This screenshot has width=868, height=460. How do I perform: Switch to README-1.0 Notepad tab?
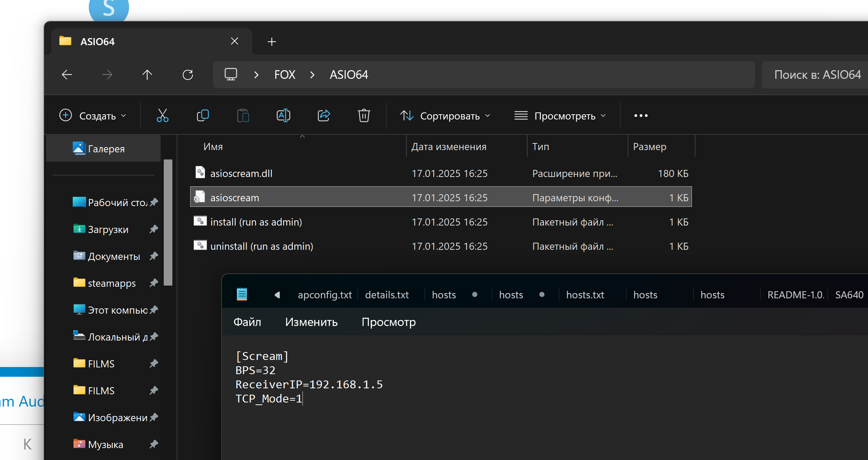[795, 295]
